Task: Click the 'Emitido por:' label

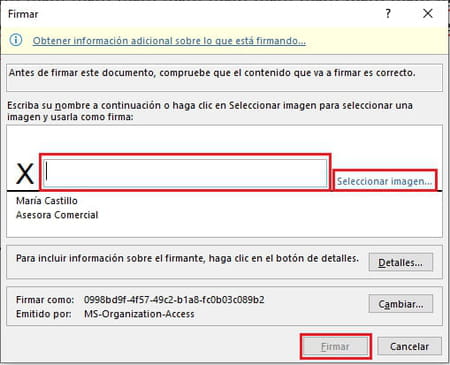Action: pyautogui.click(x=44, y=314)
